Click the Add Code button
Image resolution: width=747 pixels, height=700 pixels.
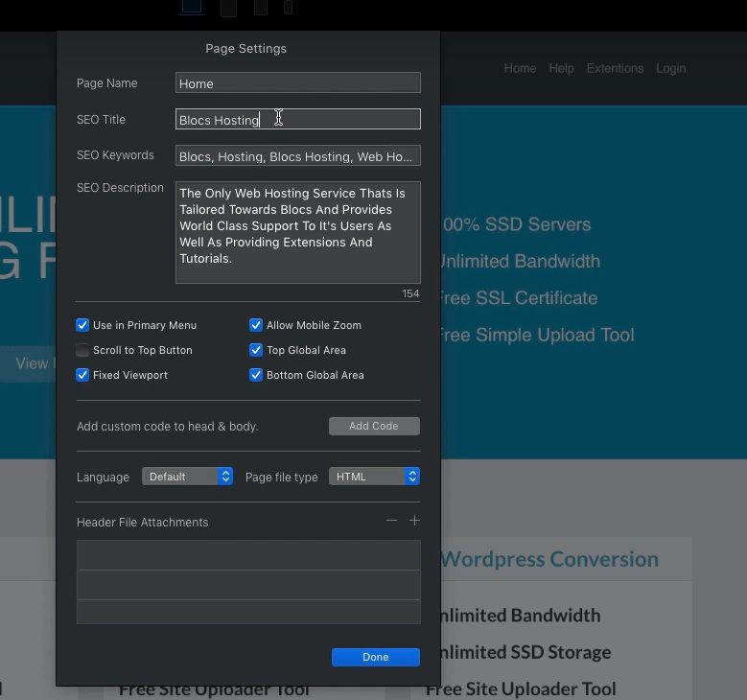coord(374,426)
